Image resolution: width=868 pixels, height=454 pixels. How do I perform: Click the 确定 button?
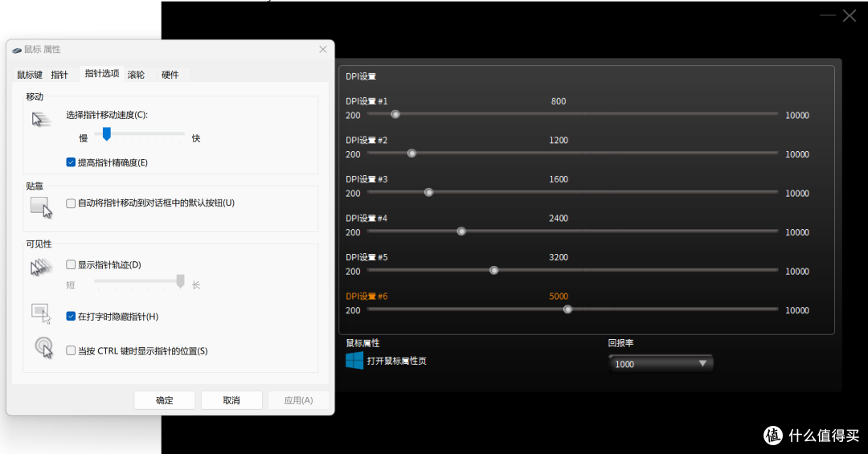pos(165,399)
